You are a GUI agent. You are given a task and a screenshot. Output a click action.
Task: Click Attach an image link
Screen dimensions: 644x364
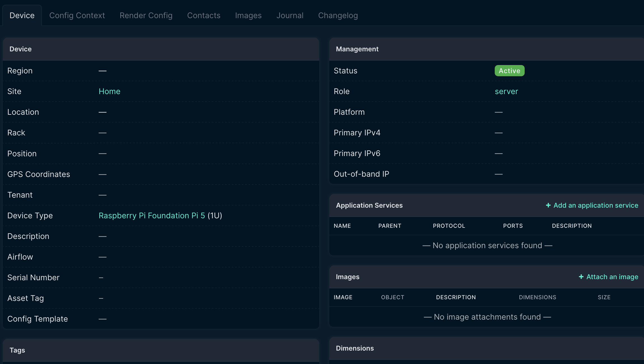point(612,277)
